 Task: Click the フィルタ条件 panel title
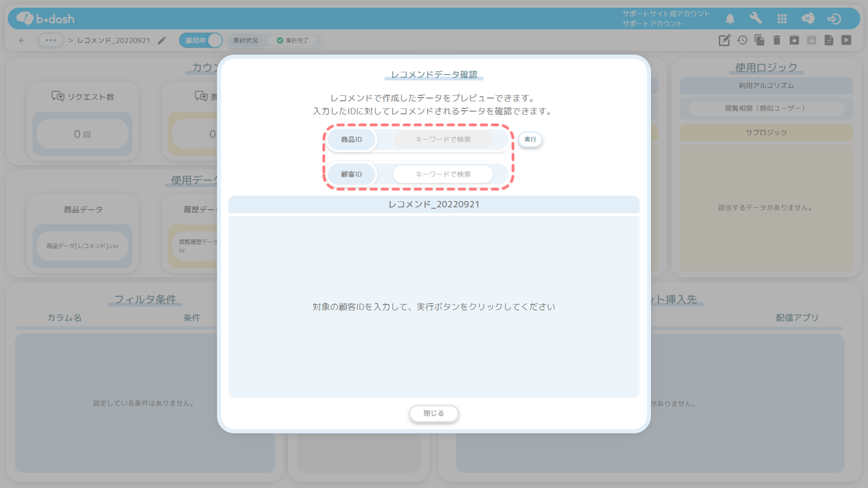pyautogui.click(x=145, y=299)
